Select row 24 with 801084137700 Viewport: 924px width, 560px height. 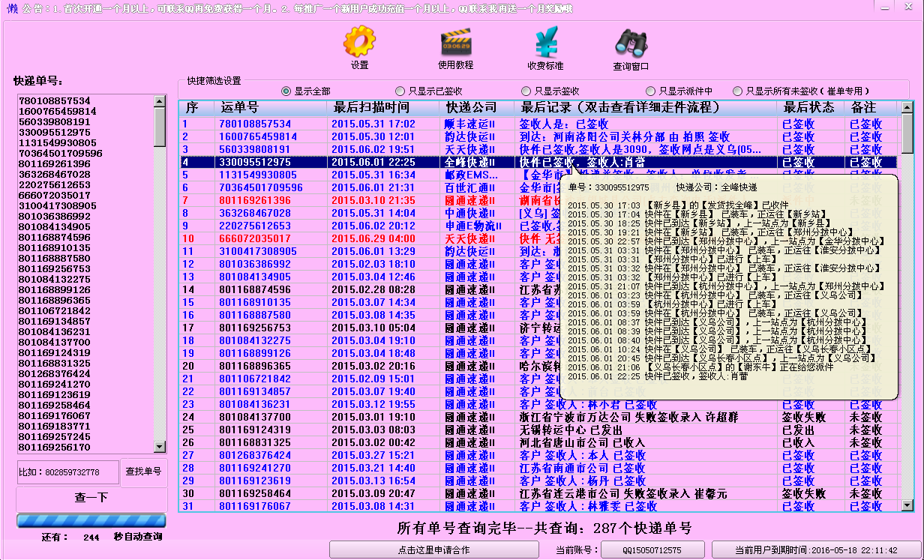click(537, 417)
